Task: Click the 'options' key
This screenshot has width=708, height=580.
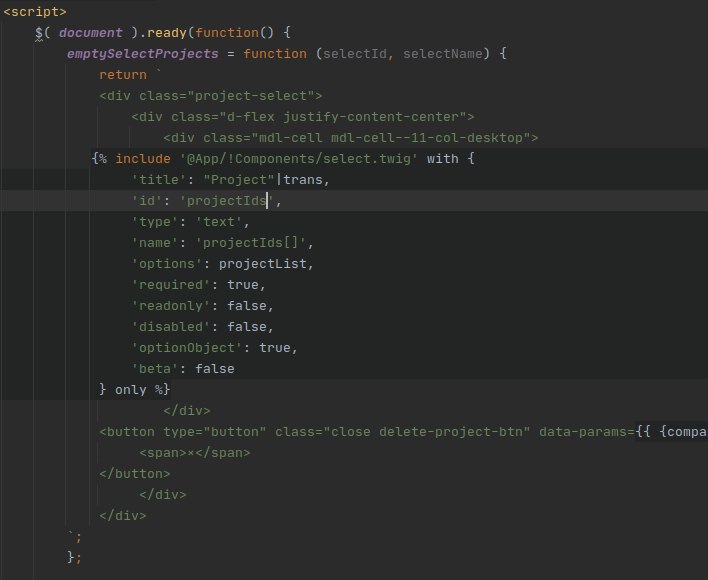Action: [167, 264]
